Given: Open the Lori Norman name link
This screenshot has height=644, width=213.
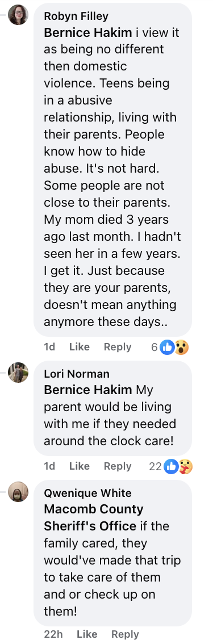Looking at the screenshot, I should point(76,374).
